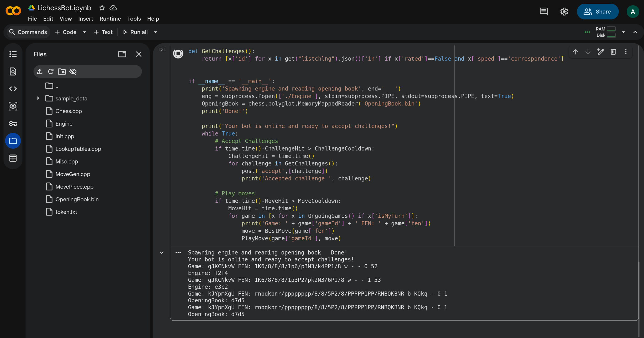Expand the sample_data folder
644x338 pixels.
(38, 99)
